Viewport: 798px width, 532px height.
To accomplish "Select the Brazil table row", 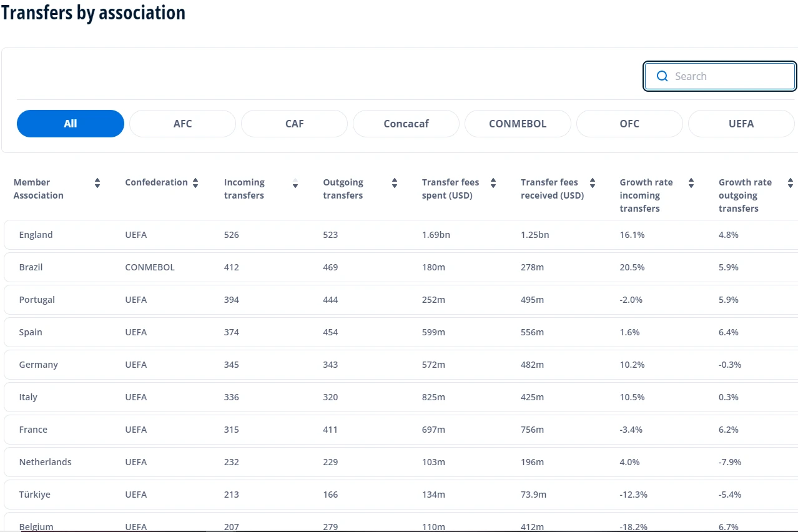I will click(x=31, y=267).
